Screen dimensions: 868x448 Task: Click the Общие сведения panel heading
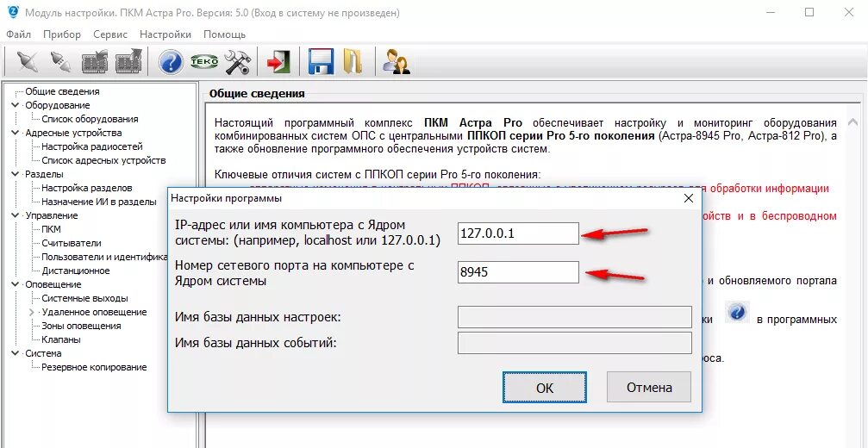pos(257,93)
